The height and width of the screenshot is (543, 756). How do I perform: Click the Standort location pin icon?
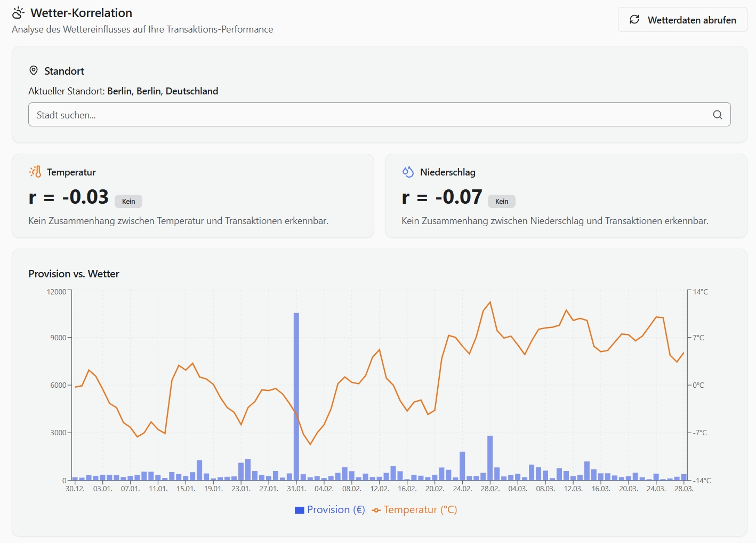(34, 71)
